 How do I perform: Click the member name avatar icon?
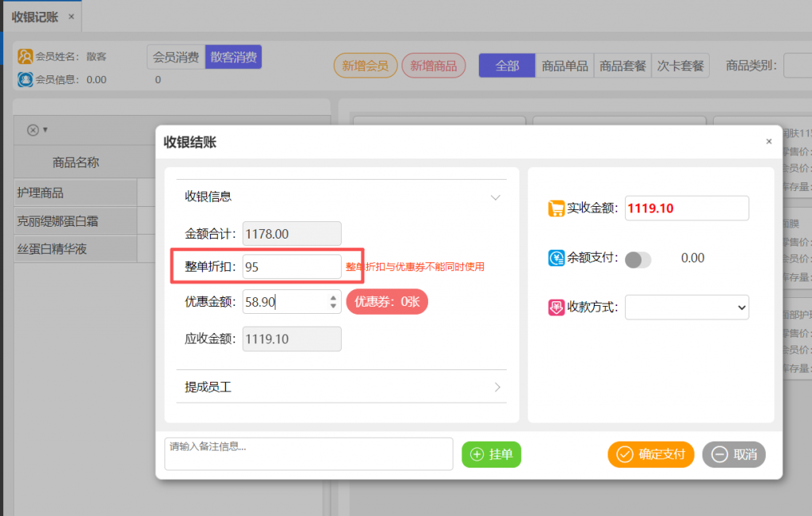click(x=25, y=56)
